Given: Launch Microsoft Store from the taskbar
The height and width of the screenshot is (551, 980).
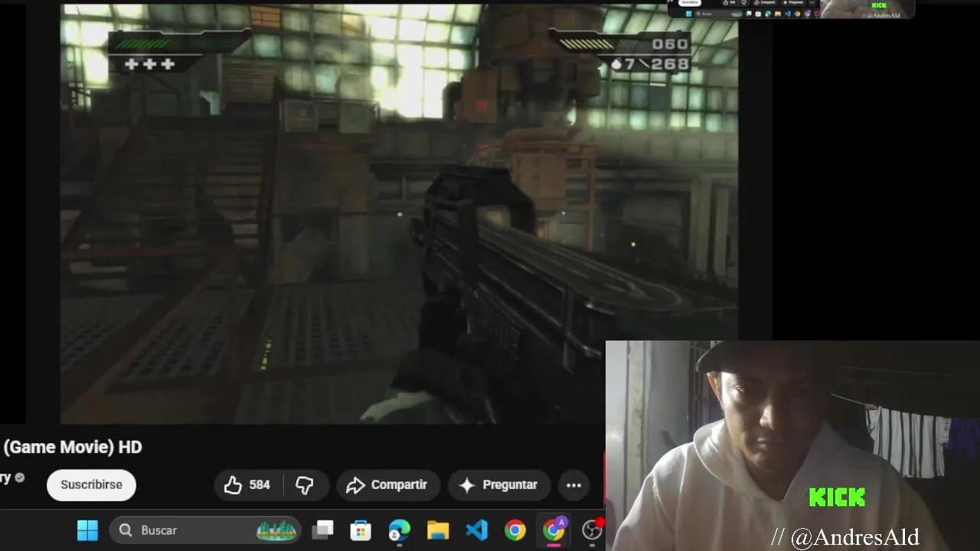Looking at the screenshot, I should 361,530.
